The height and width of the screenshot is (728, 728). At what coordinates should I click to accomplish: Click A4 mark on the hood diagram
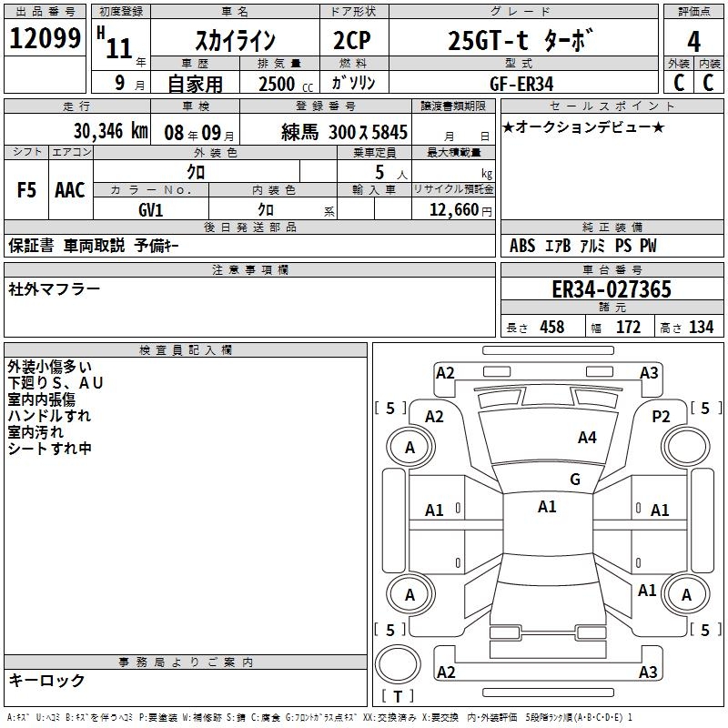pos(587,437)
